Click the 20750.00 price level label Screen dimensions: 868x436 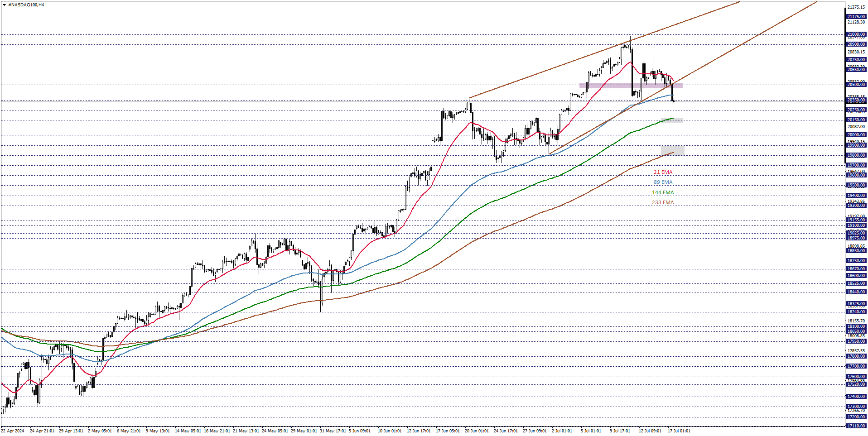coord(856,60)
